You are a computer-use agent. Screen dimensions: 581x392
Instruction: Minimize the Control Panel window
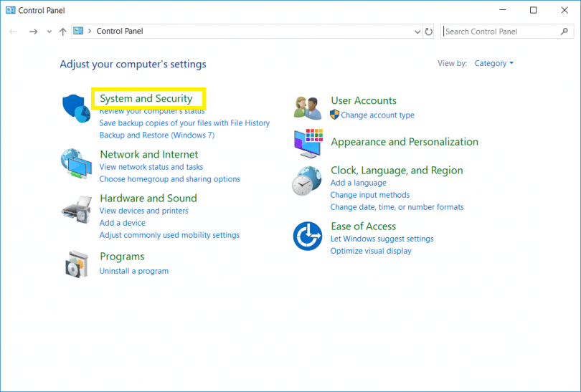[502, 10]
